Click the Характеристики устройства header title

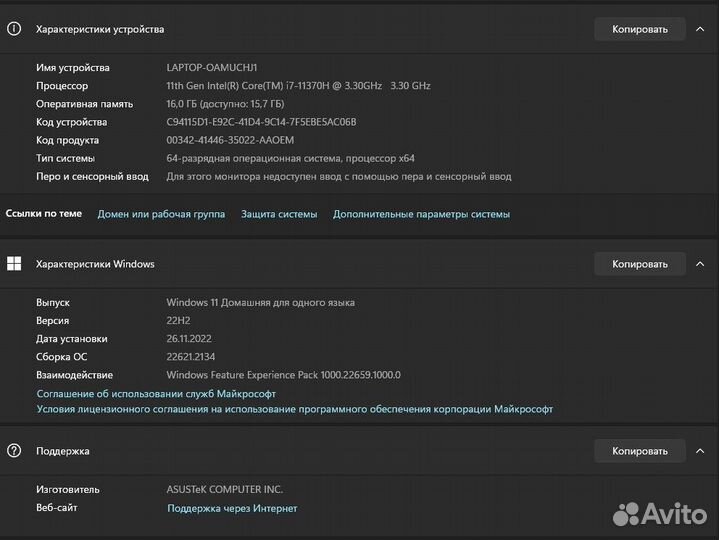[x=100, y=29]
